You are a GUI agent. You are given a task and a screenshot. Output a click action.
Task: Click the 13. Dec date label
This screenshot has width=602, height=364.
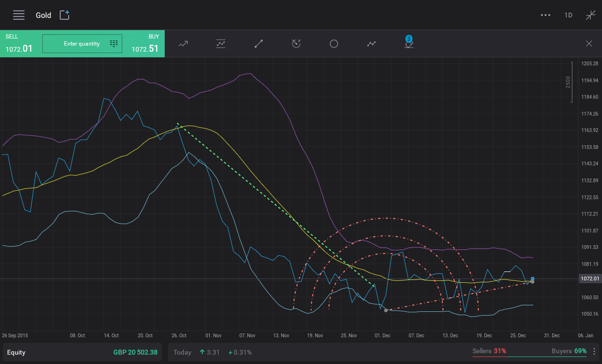[x=450, y=335]
